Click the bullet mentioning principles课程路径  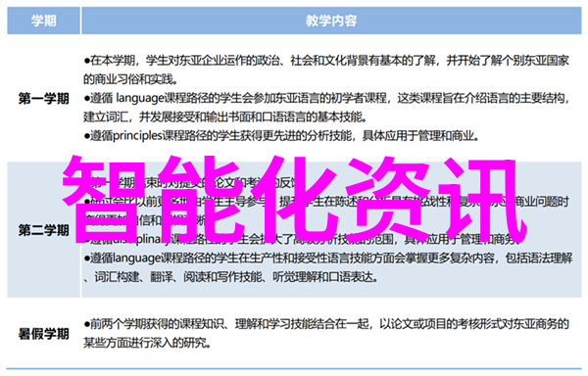(x=281, y=135)
